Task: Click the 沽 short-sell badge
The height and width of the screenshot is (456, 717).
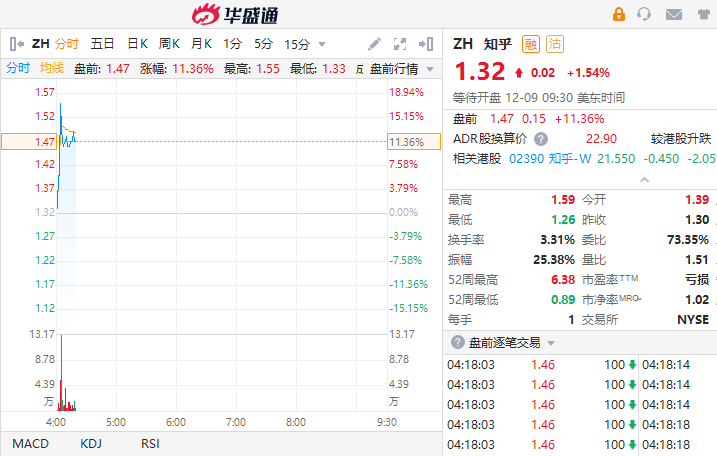Action: point(555,44)
